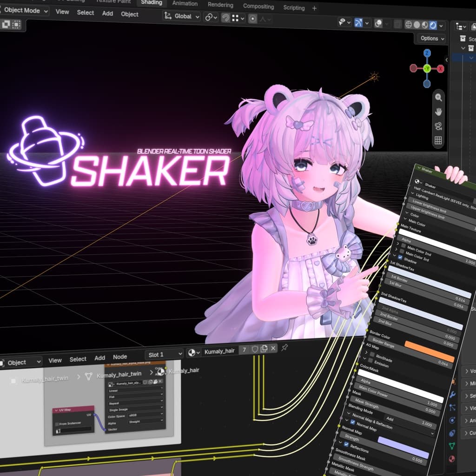Click the hand pan view icon
476x476 pixels.
(x=438, y=112)
